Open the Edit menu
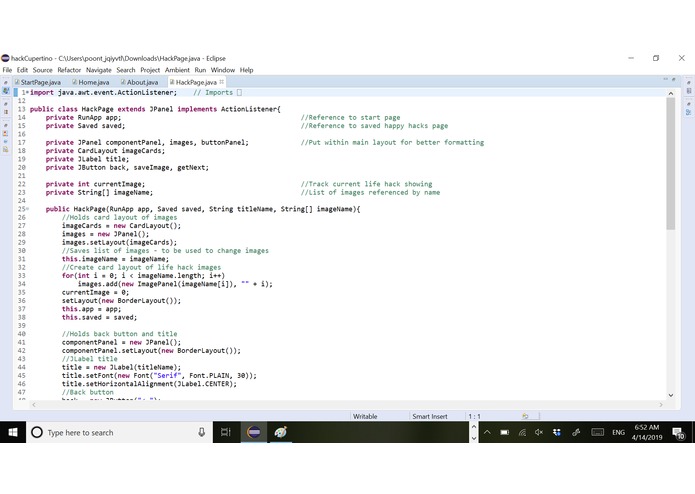The width and height of the screenshot is (695, 494). tap(22, 70)
